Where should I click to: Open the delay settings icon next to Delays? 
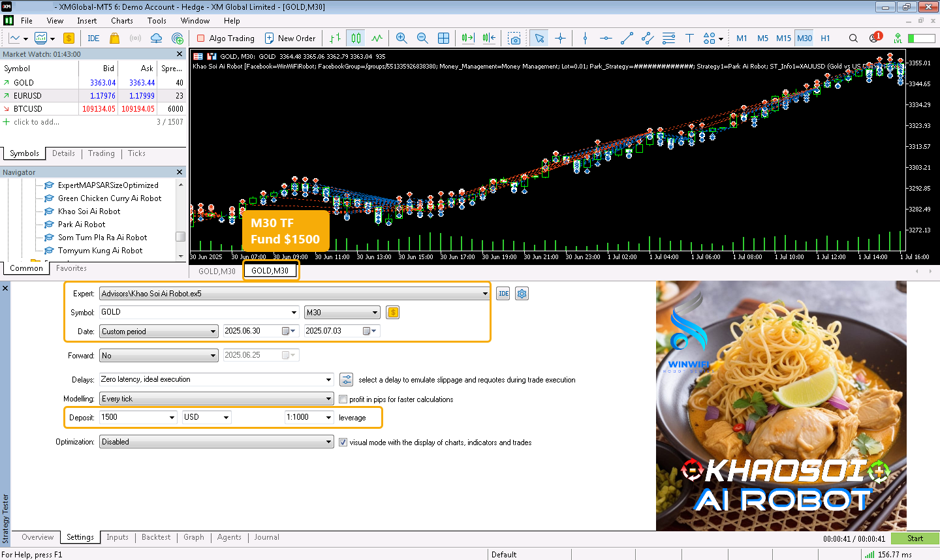click(x=347, y=379)
